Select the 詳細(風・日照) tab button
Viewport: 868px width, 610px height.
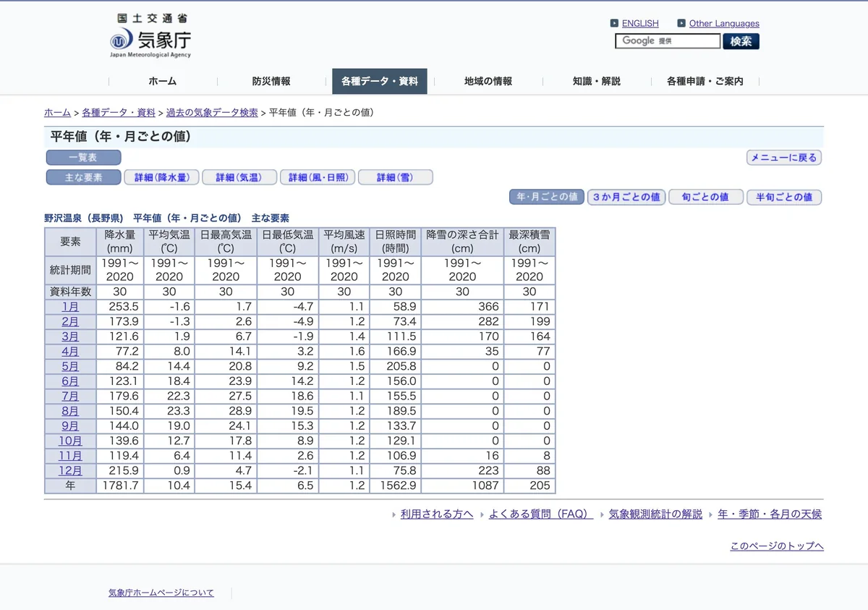[318, 177]
